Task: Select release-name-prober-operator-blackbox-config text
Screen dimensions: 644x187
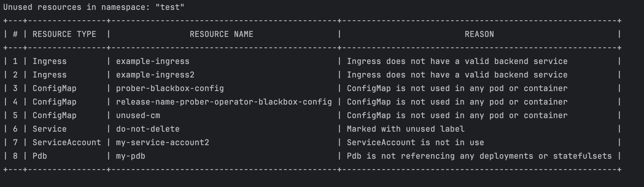Action: pyautogui.click(x=224, y=102)
